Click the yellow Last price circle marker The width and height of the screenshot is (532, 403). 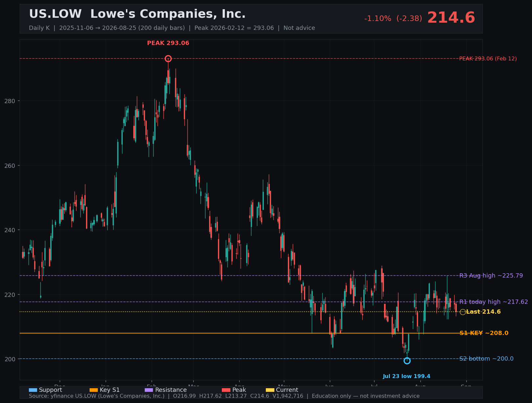tap(463, 312)
